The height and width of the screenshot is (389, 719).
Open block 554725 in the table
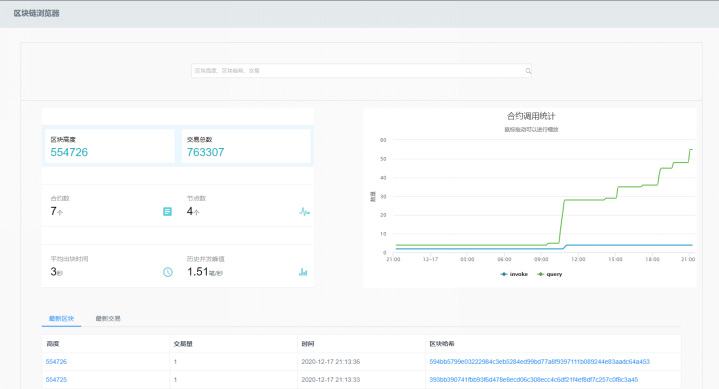pyautogui.click(x=56, y=379)
